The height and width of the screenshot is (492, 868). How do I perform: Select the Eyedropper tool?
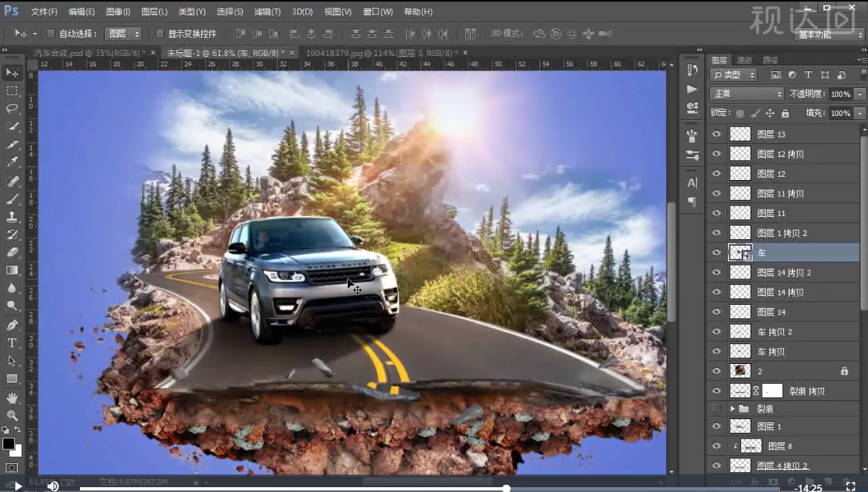click(x=12, y=162)
